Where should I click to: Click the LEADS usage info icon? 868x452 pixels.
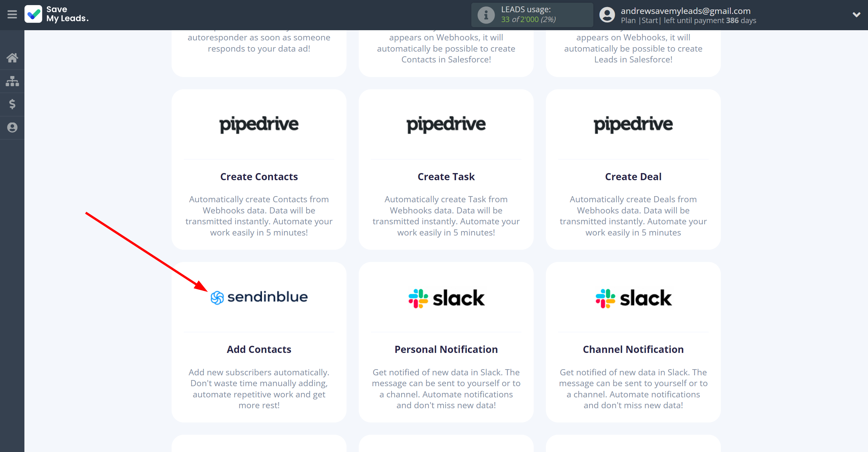tap(486, 15)
